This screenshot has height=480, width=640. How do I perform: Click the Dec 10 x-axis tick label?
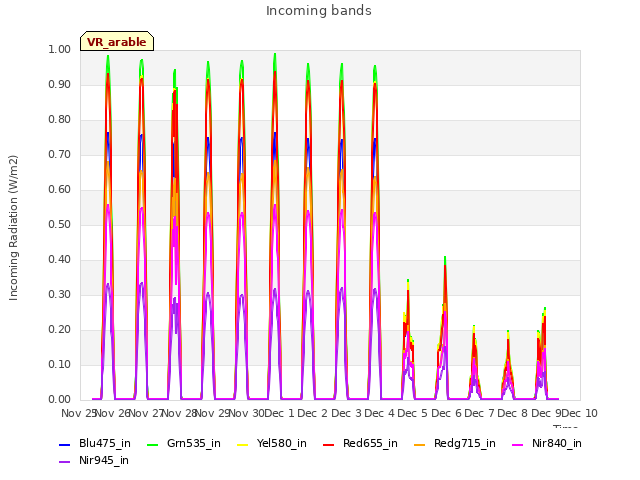pyautogui.click(x=580, y=413)
